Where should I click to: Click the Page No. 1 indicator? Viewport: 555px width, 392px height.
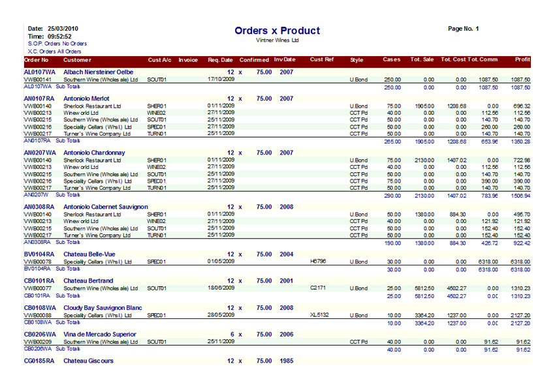click(x=464, y=29)
